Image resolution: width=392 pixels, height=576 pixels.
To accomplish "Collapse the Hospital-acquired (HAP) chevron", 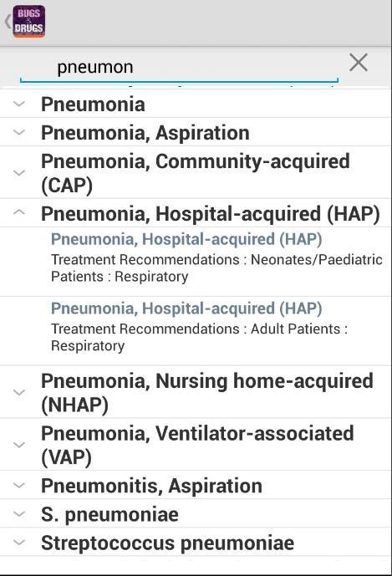I will pyautogui.click(x=19, y=212).
